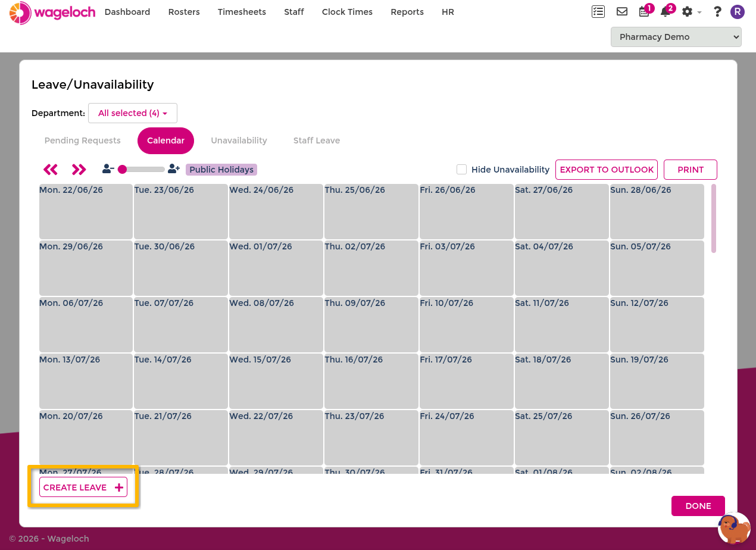Select the Tue. 14/07/26 calendar cell

(181, 381)
